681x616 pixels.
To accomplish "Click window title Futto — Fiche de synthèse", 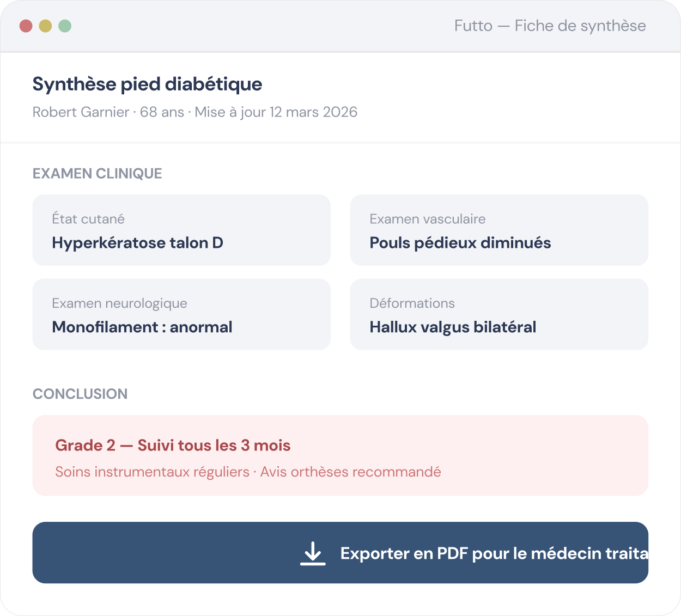I will click(550, 26).
